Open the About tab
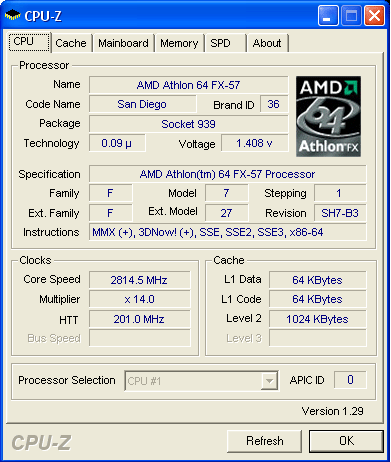Image resolution: width=391 pixels, height=462 pixels. (267, 43)
